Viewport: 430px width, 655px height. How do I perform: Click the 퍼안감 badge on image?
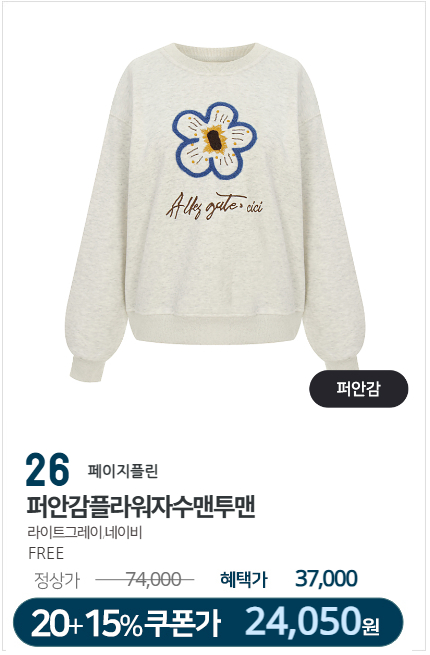tap(359, 389)
